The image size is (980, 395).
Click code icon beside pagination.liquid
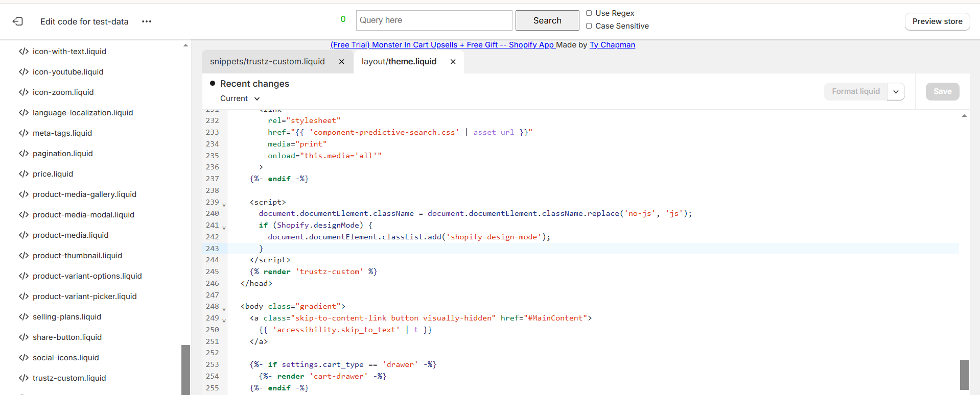(x=24, y=154)
